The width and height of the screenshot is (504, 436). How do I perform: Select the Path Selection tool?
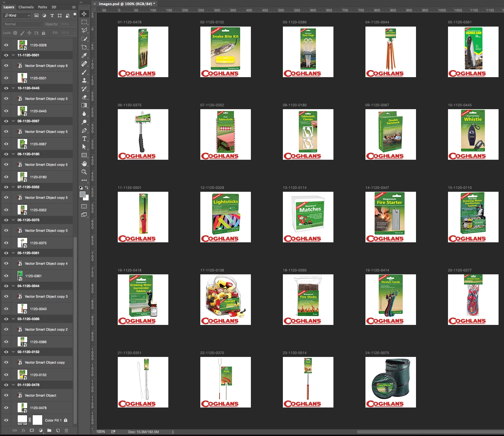(x=84, y=147)
